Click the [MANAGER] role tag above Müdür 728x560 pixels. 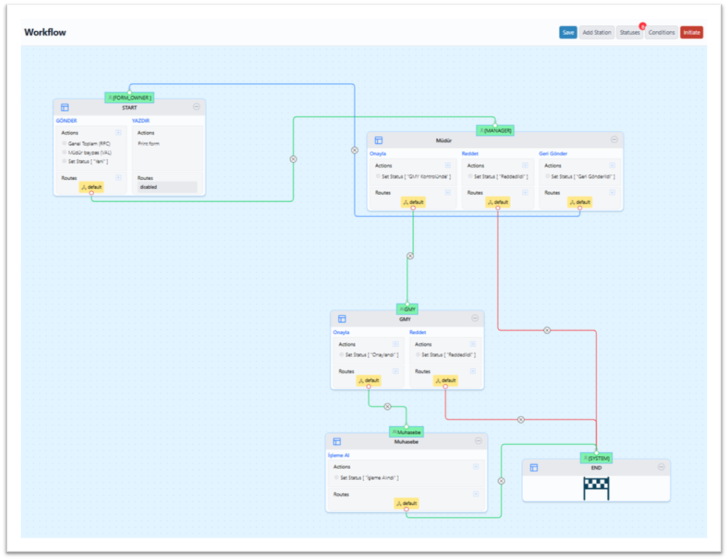495,130
